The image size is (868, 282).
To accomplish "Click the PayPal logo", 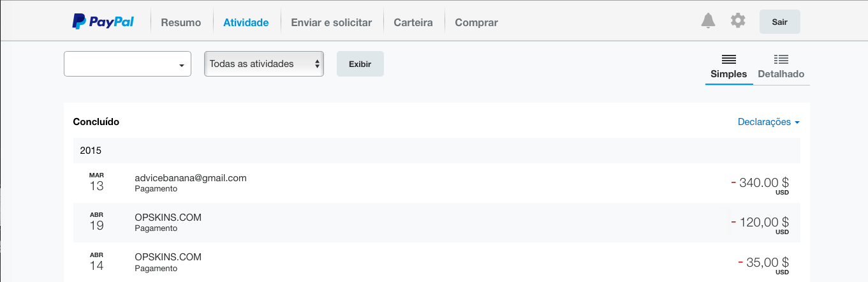I will click(x=103, y=22).
